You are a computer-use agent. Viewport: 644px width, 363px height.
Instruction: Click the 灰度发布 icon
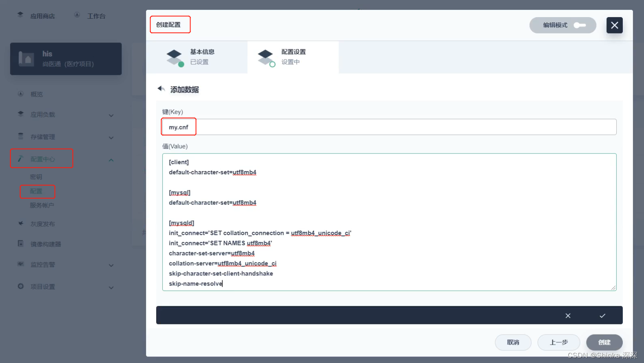[20, 223]
